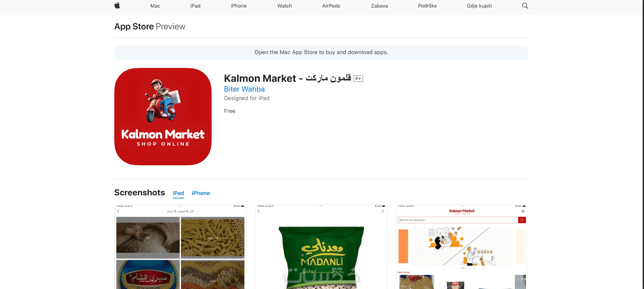644x289 pixels.
Task: Select the iPad screenshots tab
Action: click(x=178, y=193)
